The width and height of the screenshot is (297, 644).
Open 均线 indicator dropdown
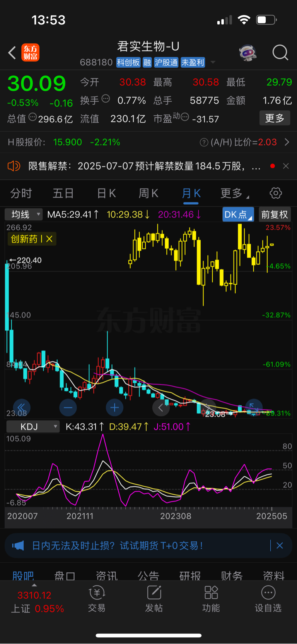tap(24, 214)
